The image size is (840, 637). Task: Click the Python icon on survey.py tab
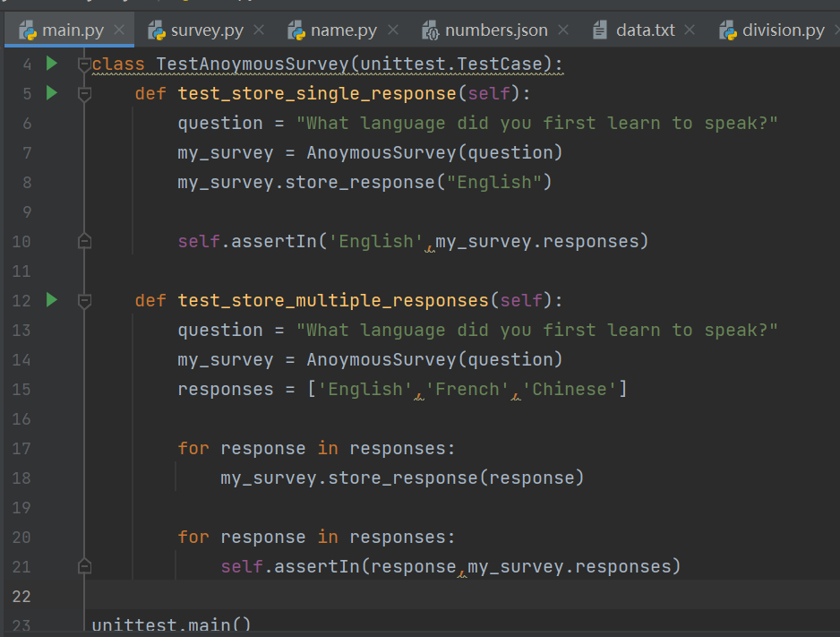tap(158, 30)
